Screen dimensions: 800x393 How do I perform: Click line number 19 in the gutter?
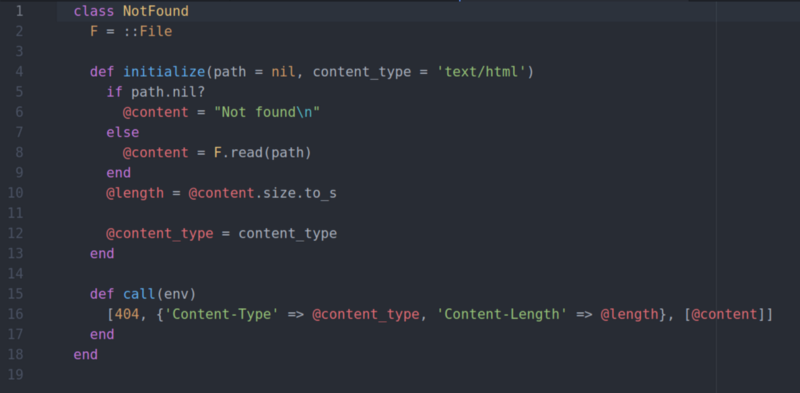tap(15, 375)
